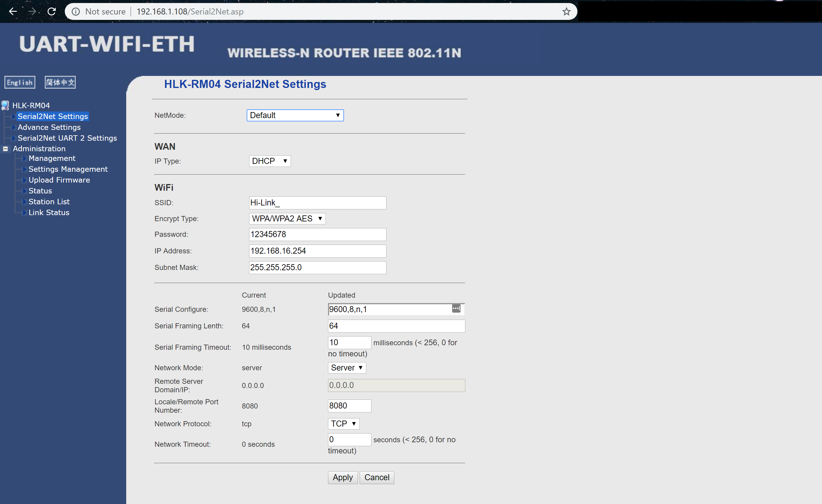Cancel the settings changes
The width and height of the screenshot is (822, 504).
coord(377,478)
